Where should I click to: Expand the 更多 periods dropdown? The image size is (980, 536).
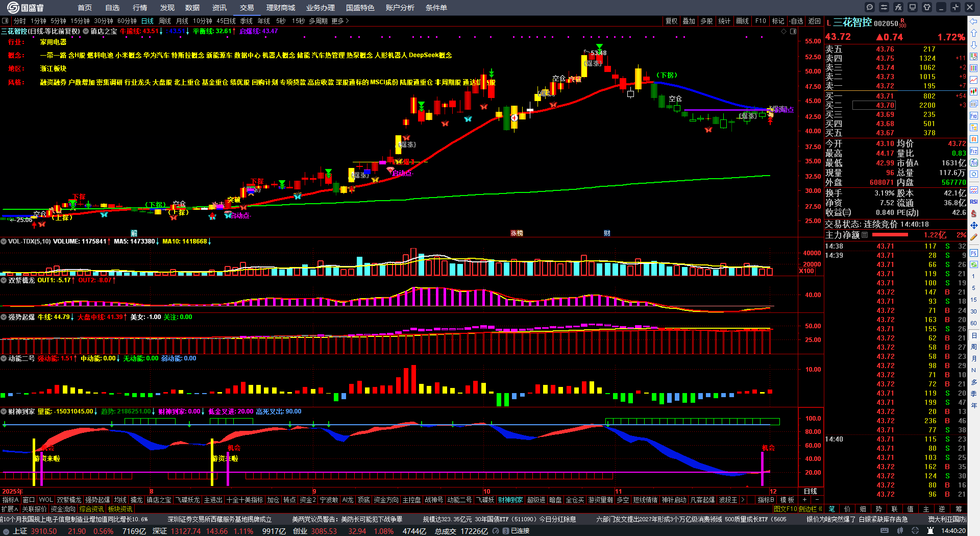click(x=340, y=21)
